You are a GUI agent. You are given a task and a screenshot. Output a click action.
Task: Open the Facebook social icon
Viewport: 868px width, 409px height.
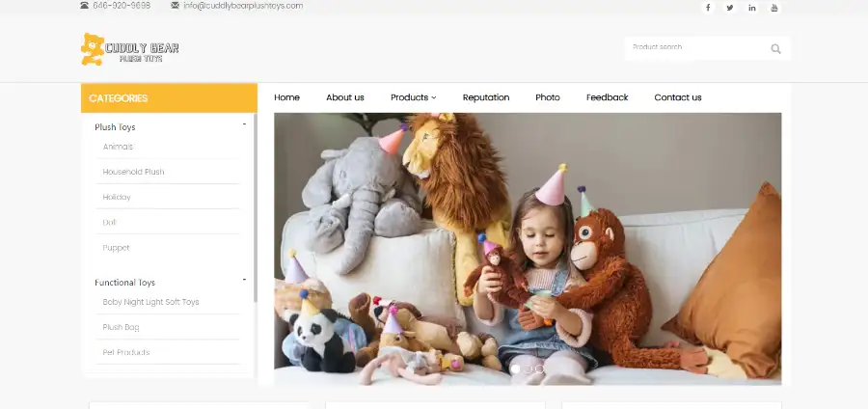[708, 8]
